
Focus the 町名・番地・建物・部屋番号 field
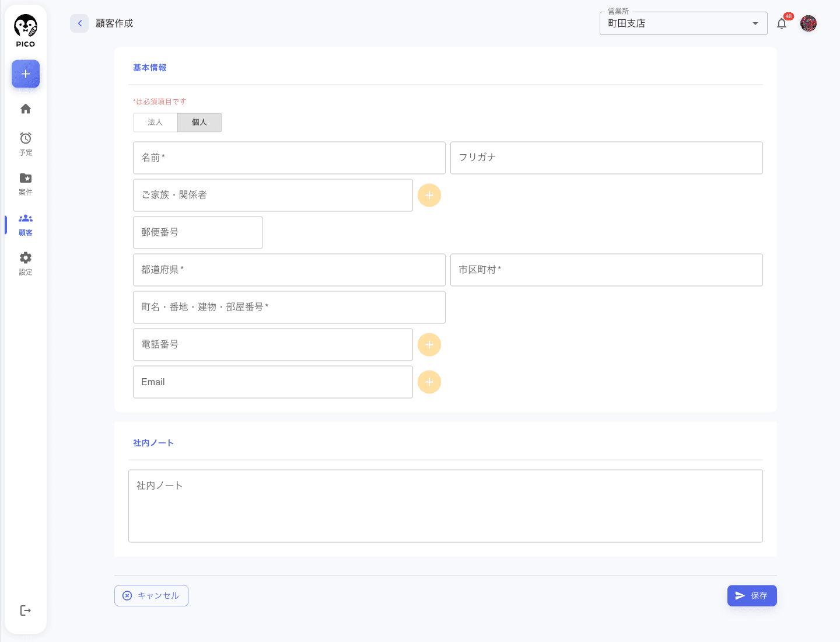tap(289, 307)
